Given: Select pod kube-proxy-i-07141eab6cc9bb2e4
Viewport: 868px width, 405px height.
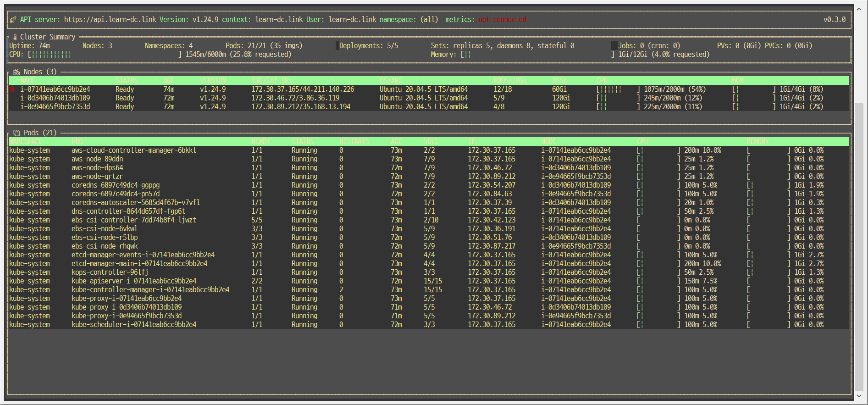Looking at the screenshot, I should pyautogui.click(x=429, y=299).
